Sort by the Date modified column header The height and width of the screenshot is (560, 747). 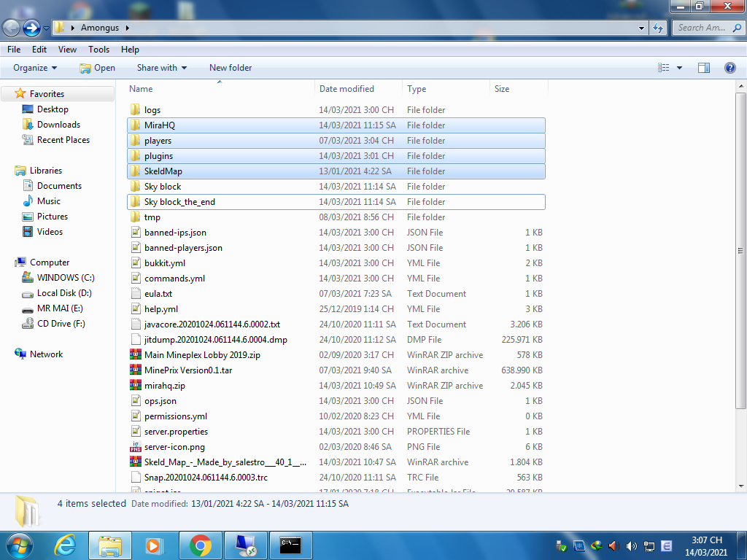358,89
